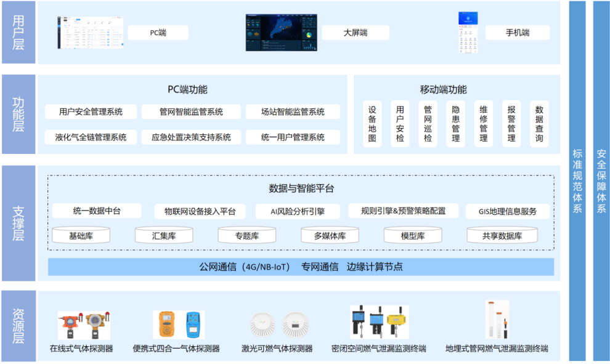The height and width of the screenshot is (364, 610).
Task: Select 应急处置决策支持系统 box
Action: [x=191, y=137]
